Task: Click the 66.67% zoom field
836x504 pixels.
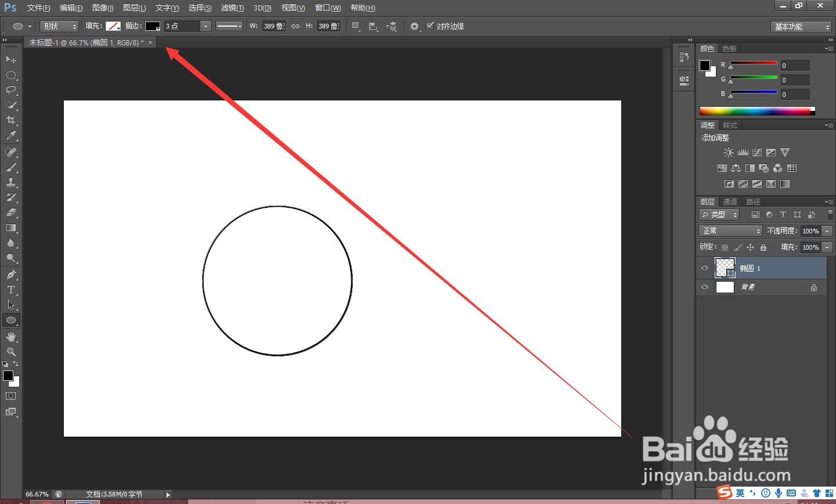Action: 38,495
